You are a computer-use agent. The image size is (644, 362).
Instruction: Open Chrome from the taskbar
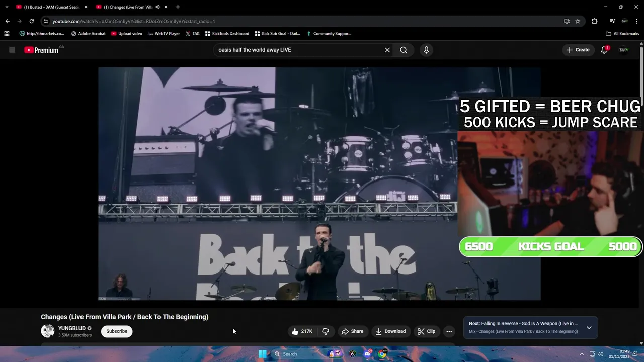[x=382, y=354]
